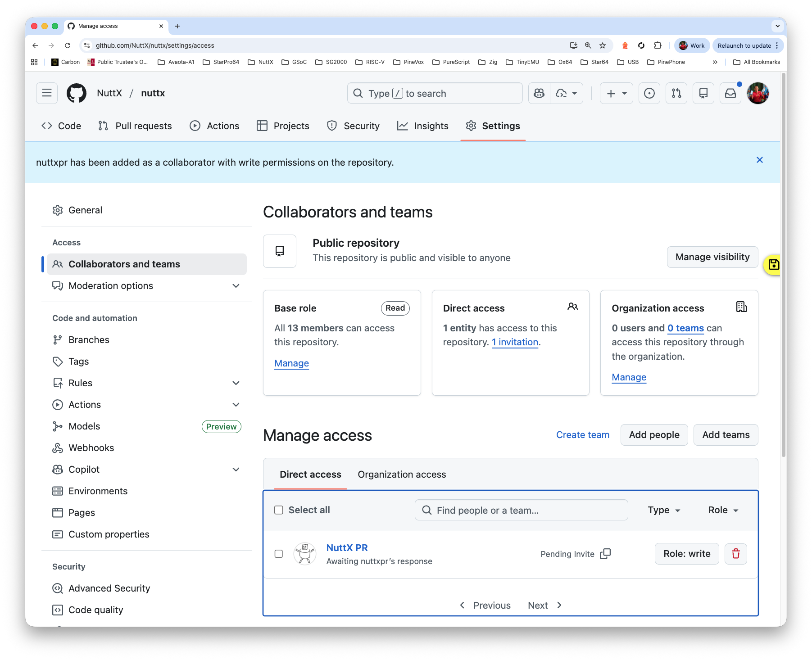Click the GitHub Octocat logo icon
The width and height of the screenshot is (812, 660).
[77, 93]
